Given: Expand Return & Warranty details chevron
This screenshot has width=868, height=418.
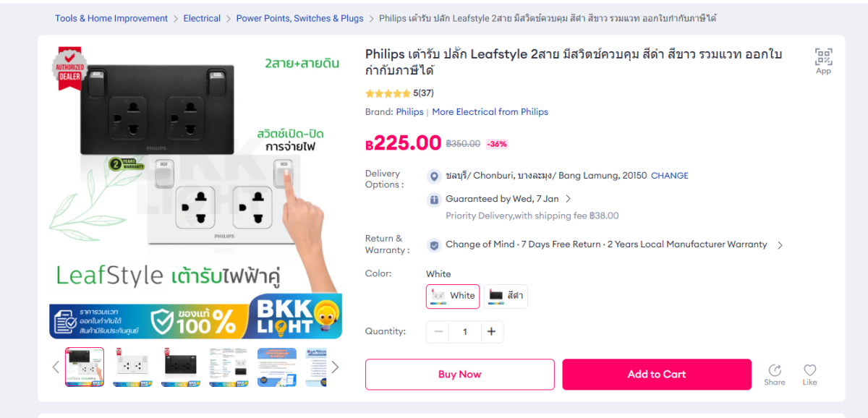Looking at the screenshot, I should [780, 245].
